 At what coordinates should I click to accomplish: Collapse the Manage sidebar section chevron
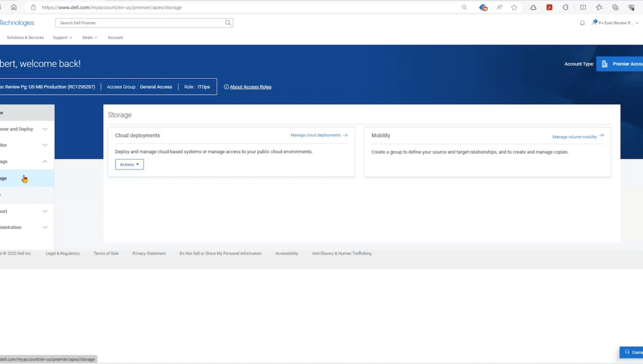click(x=45, y=161)
